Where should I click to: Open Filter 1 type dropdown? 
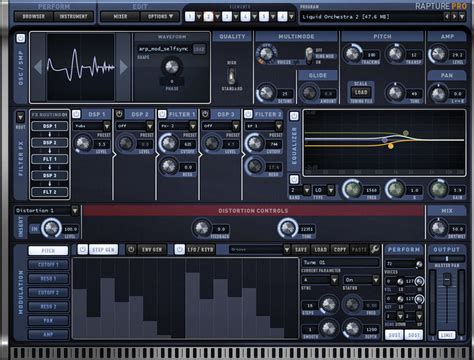click(x=193, y=126)
